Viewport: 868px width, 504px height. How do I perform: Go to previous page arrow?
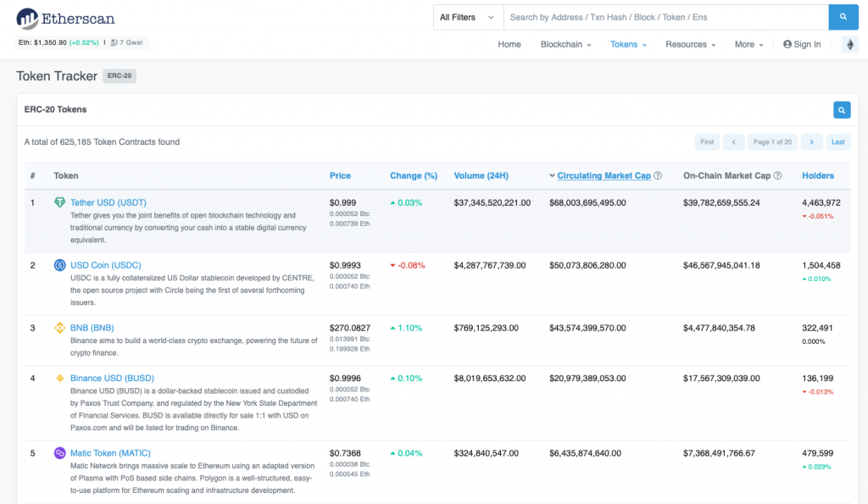(x=733, y=142)
